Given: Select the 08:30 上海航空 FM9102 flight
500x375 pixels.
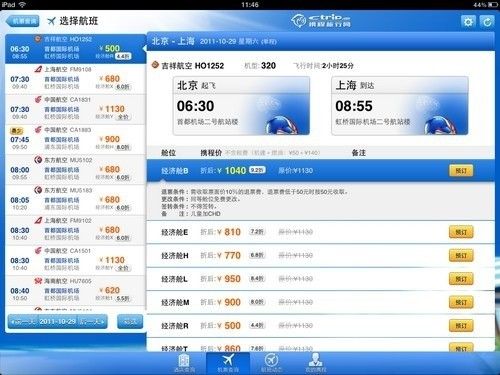Looking at the screenshot, I should (x=76, y=230).
